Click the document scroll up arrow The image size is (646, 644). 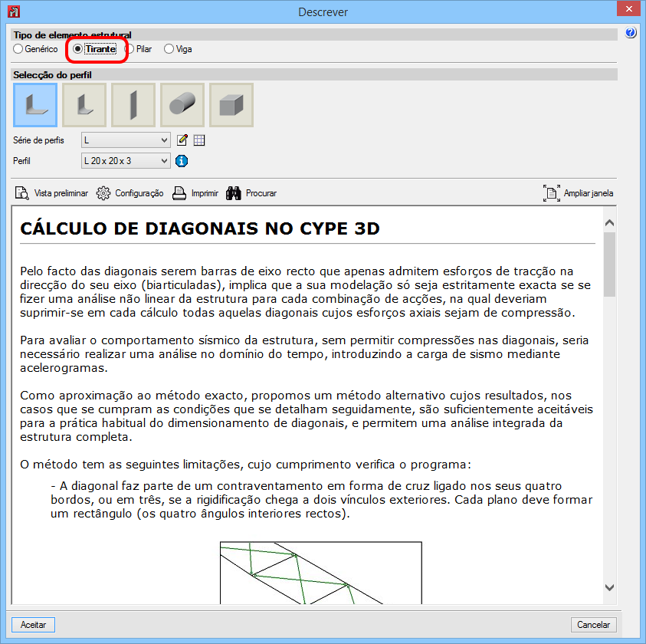[609, 222]
